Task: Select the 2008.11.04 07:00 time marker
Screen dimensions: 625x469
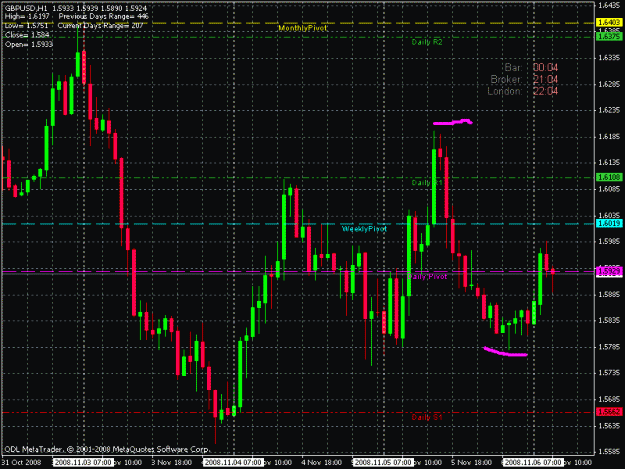Action: (x=233, y=463)
